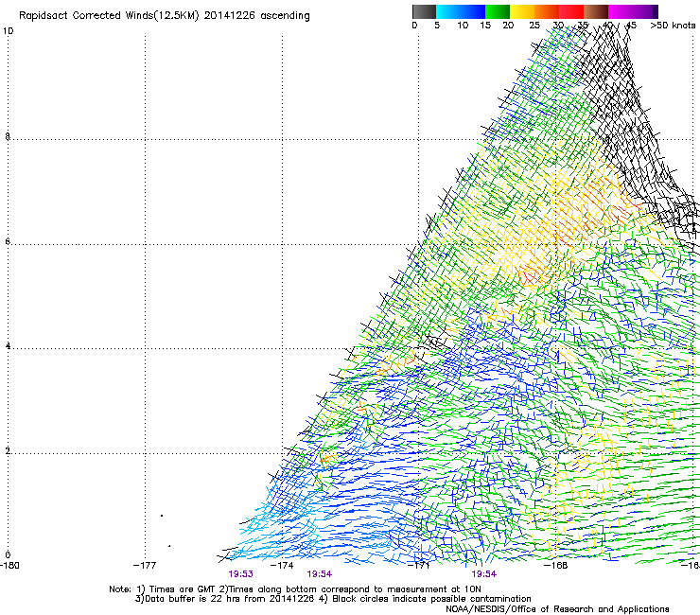Viewport: 700px width, 615px height.
Task: Click the ">50 knots" legend label
Action: [x=673, y=26]
